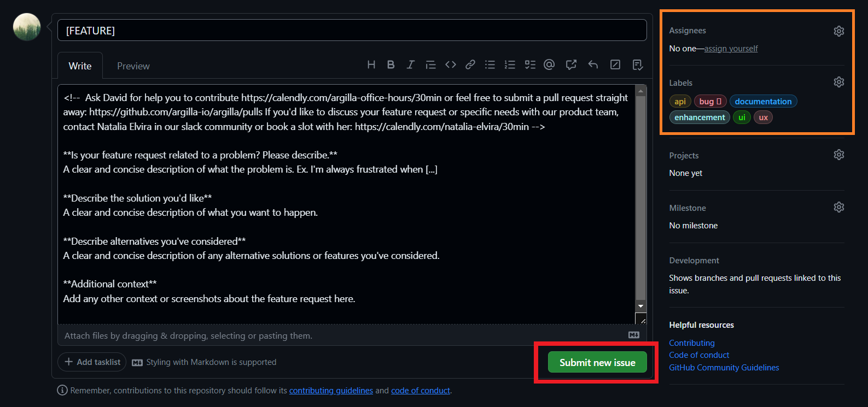Apply italic formatting from the toolbar
Viewport: 868px width, 407px height.
pyautogui.click(x=410, y=65)
